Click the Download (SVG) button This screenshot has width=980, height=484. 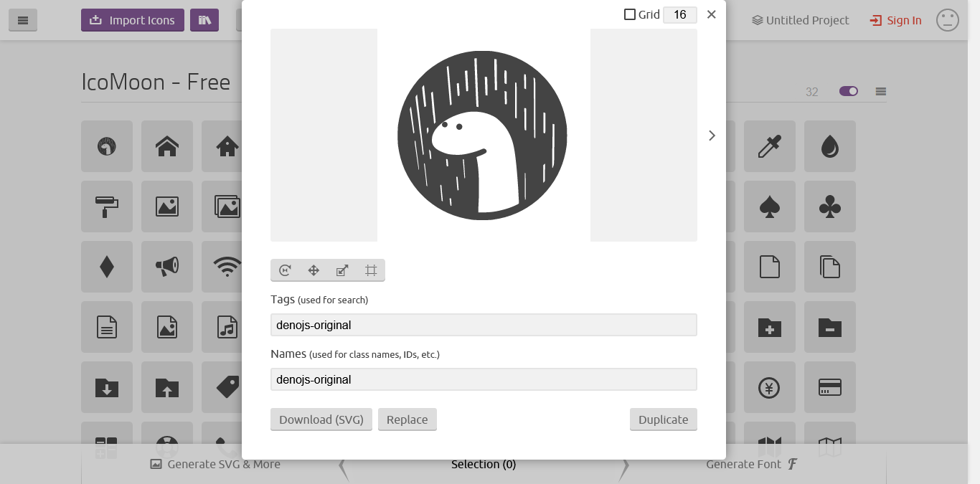coord(321,419)
